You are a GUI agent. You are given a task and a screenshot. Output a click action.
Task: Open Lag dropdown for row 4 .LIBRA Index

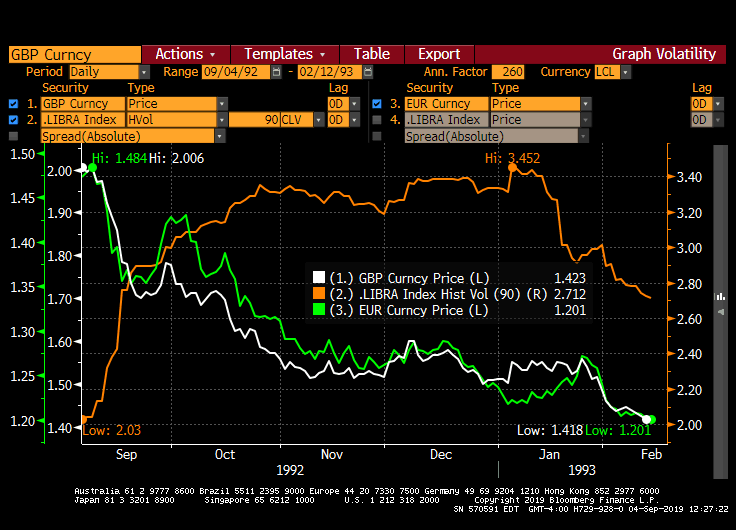719,120
